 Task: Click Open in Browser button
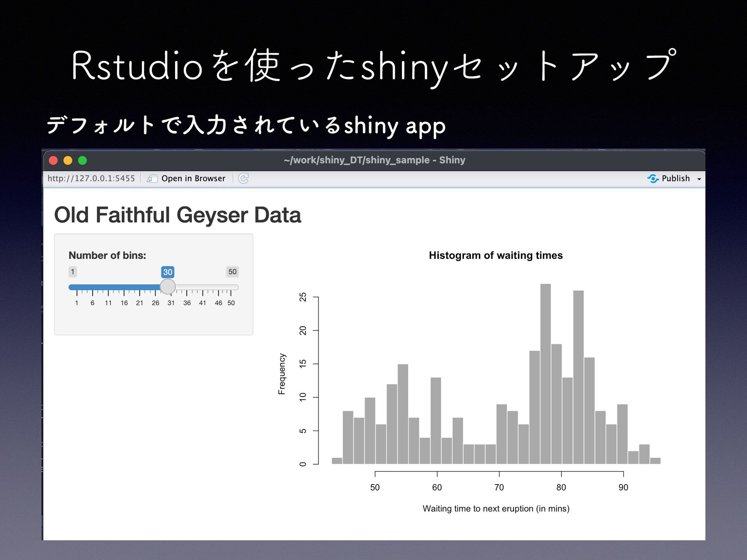(x=193, y=178)
